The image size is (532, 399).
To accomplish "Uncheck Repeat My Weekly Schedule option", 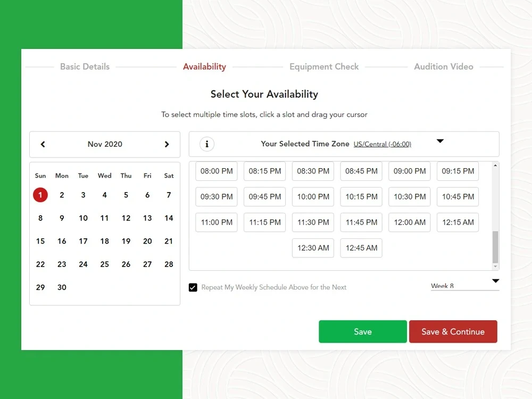I will point(193,287).
